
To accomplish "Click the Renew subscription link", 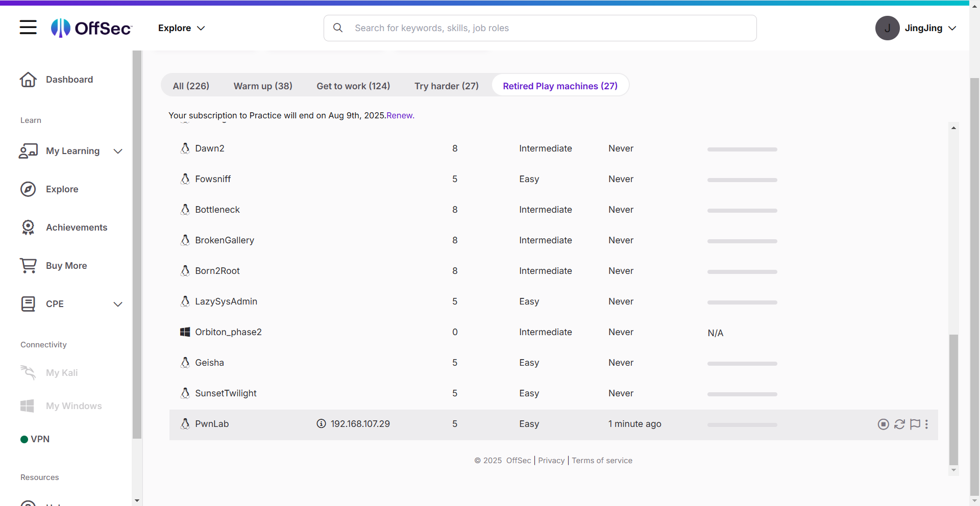I will pos(400,115).
